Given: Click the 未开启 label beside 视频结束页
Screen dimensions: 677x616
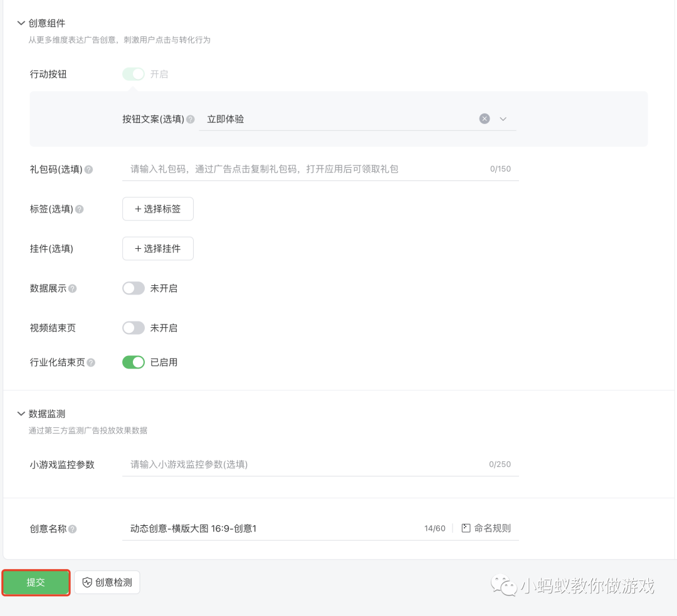Looking at the screenshot, I should (x=164, y=328).
